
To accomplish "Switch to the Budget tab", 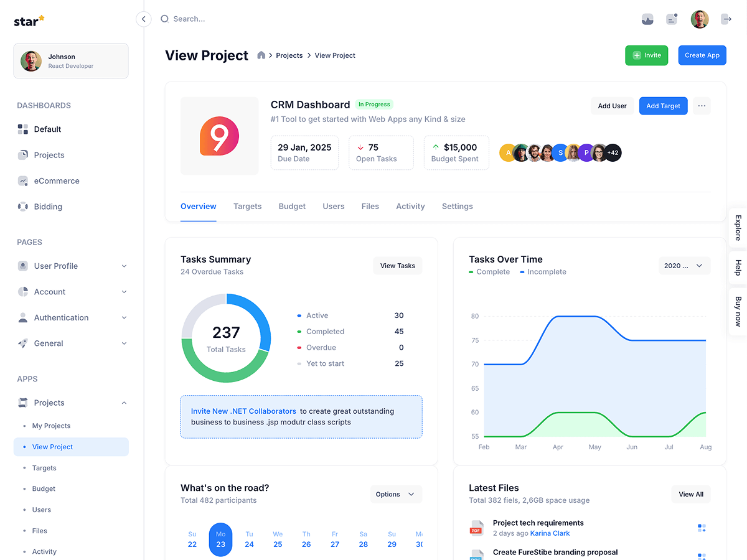I will tap(292, 206).
